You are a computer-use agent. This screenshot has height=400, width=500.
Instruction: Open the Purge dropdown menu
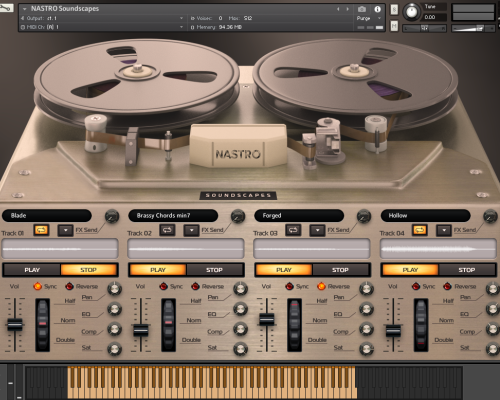pos(369,18)
